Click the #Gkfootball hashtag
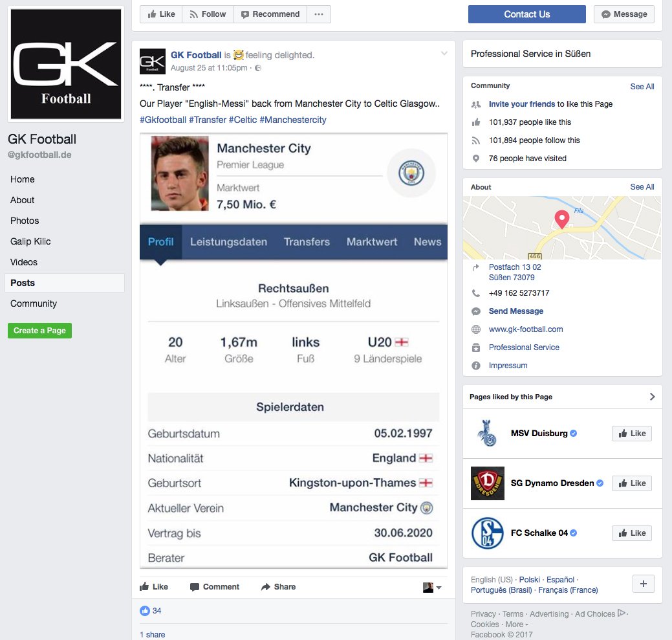 tap(163, 120)
